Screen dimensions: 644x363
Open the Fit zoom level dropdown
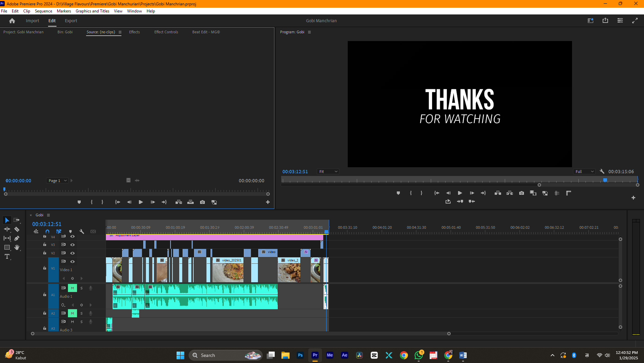click(x=328, y=172)
